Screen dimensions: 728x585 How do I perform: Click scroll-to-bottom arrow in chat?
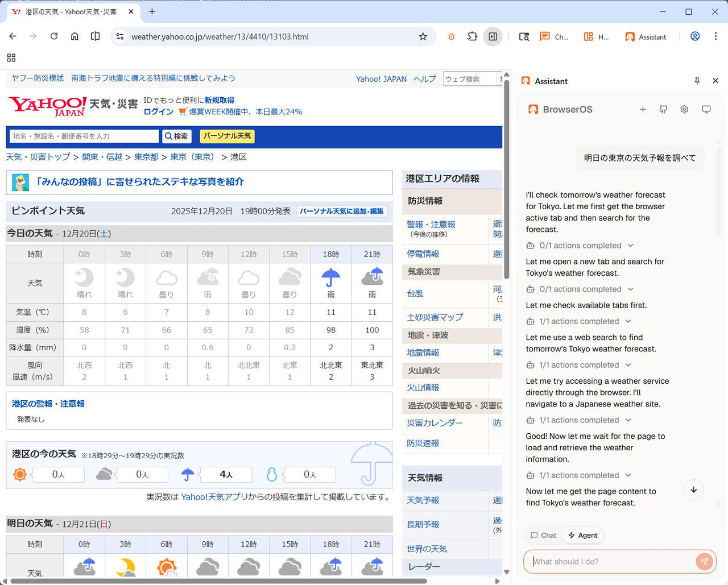[693, 489]
